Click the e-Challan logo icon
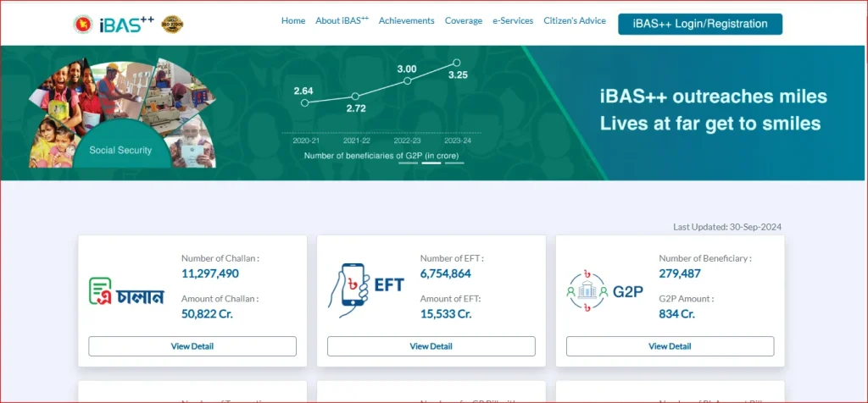The image size is (868, 403). click(x=127, y=291)
